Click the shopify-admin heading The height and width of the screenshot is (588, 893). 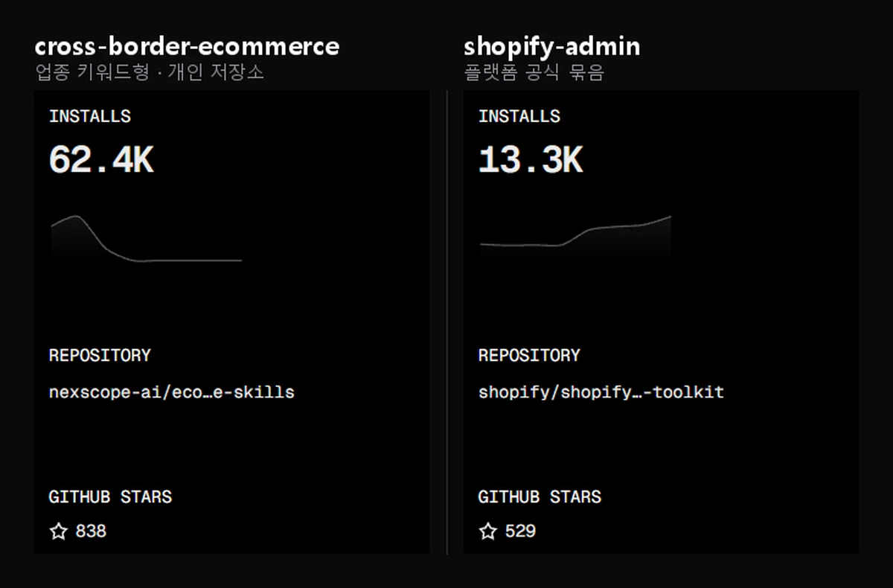(x=551, y=48)
